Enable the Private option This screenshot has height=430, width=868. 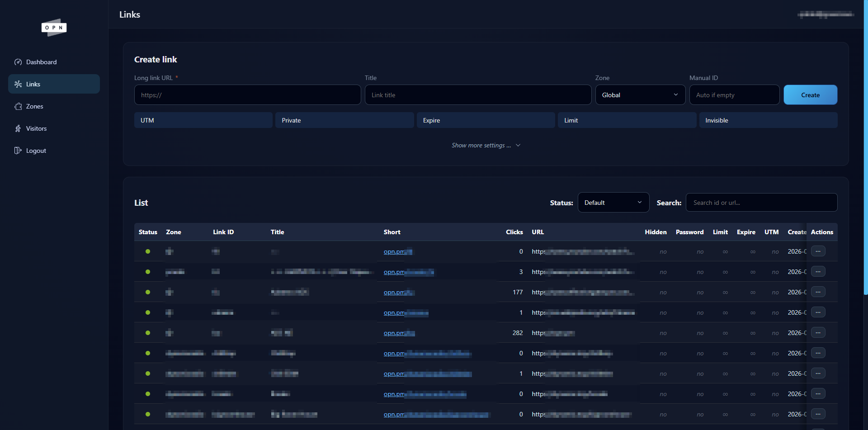tap(344, 120)
